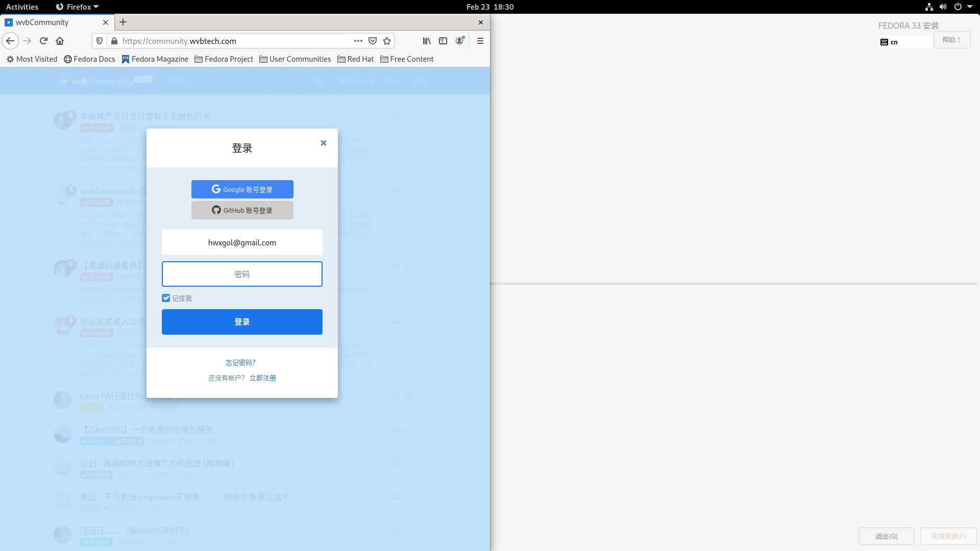The image size is (980, 551).
Task: Go to Firefox home page icon
Action: (60, 41)
